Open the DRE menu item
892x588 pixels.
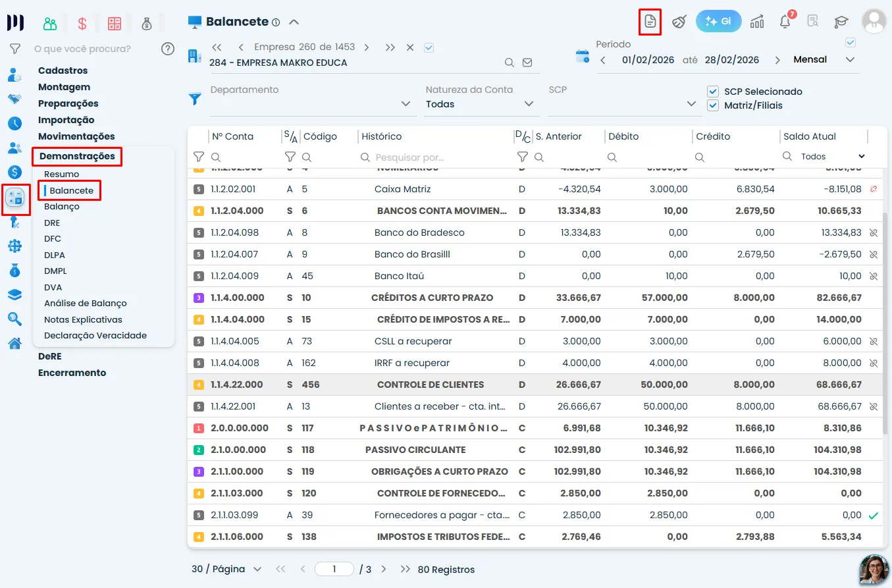tap(52, 223)
